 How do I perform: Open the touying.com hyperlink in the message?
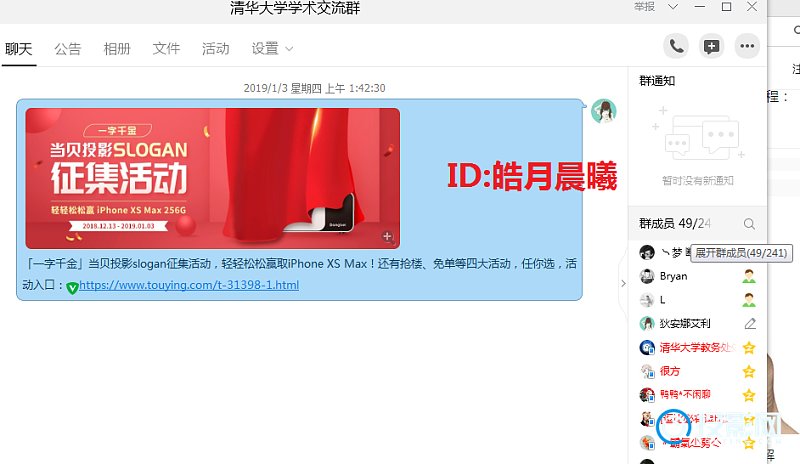[x=189, y=286]
